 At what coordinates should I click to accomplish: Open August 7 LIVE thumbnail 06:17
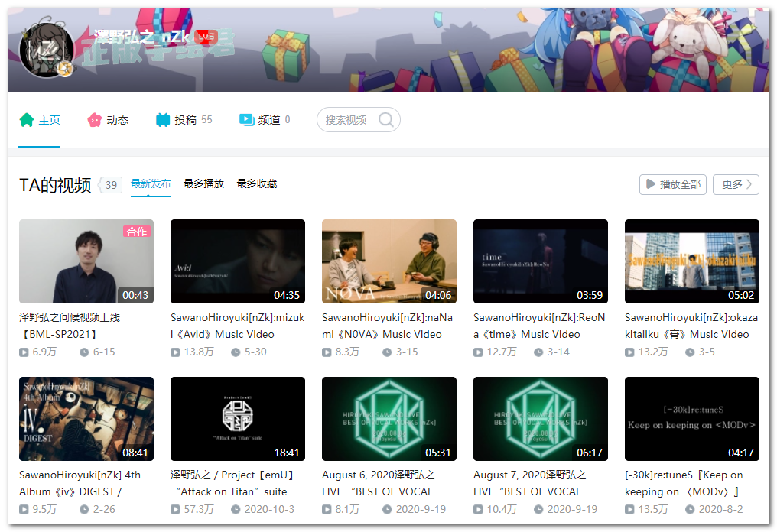click(541, 419)
